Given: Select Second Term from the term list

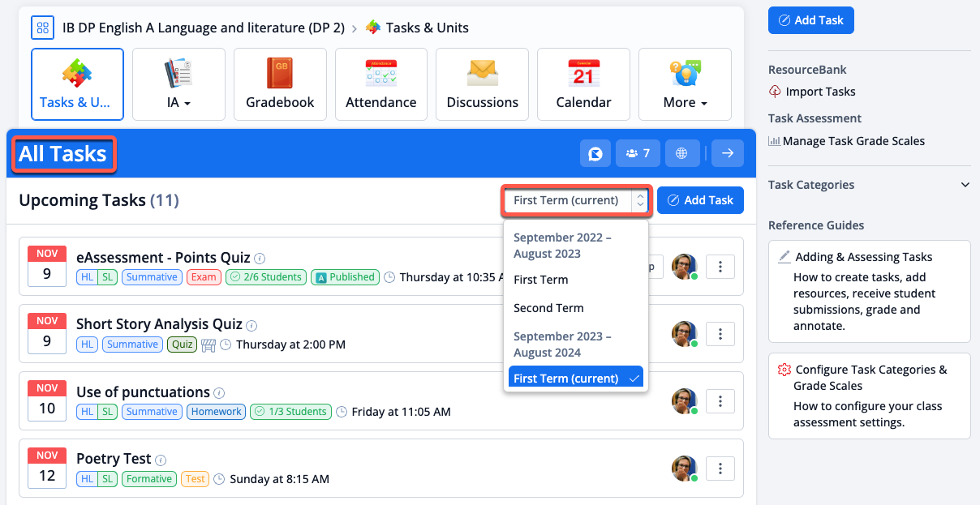Looking at the screenshot, I should coord(548,308).
